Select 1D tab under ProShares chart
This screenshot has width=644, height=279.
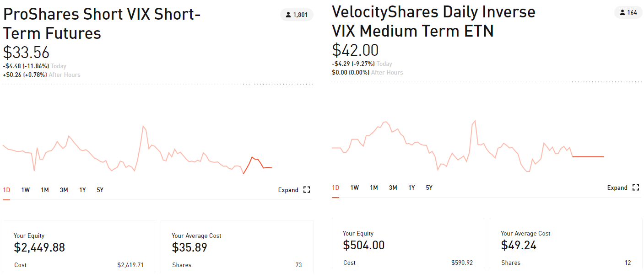pos(6,190)
